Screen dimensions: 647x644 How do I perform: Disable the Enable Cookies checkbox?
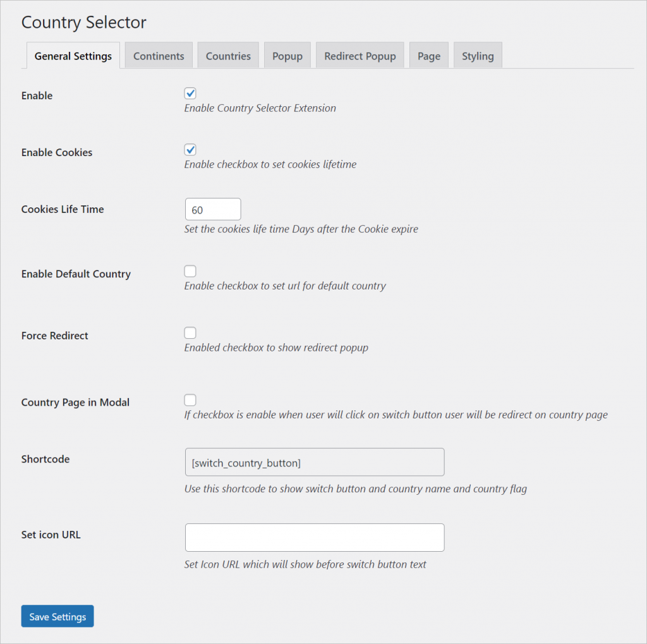[190, 150]
